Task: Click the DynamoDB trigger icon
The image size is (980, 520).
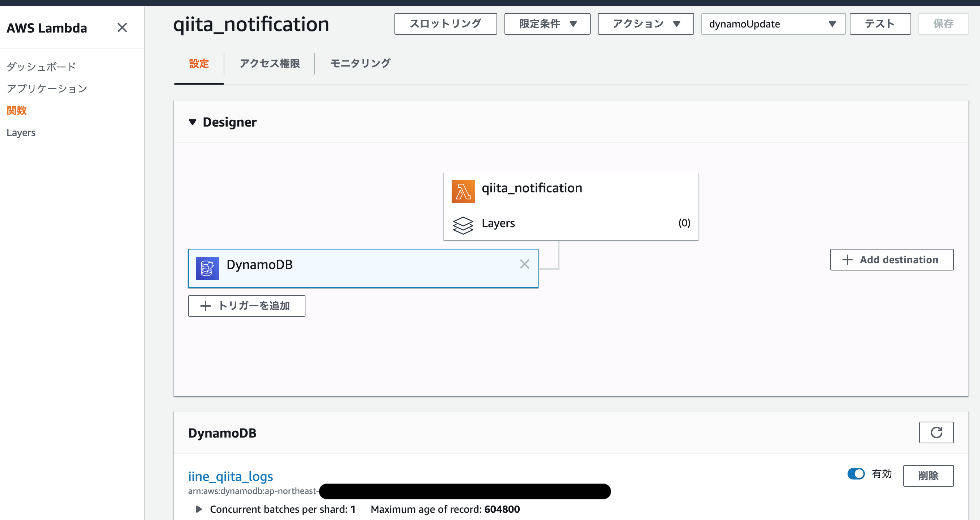Action: click(x=207, y=268)
